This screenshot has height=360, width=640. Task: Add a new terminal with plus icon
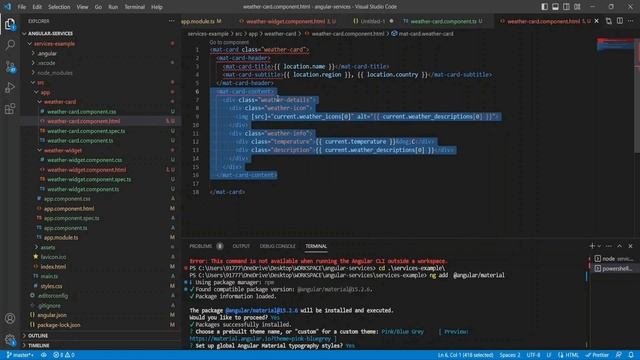(592, 246)
